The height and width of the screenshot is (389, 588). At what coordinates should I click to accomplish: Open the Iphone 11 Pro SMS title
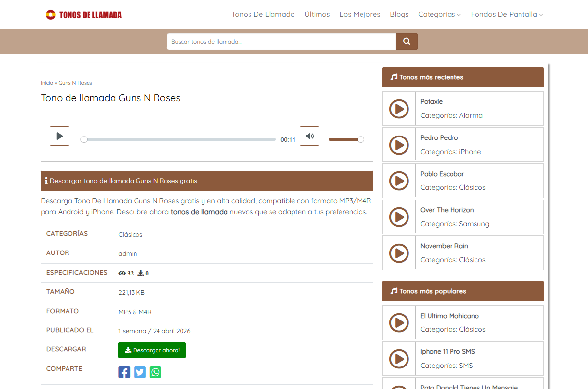(448, 351)
